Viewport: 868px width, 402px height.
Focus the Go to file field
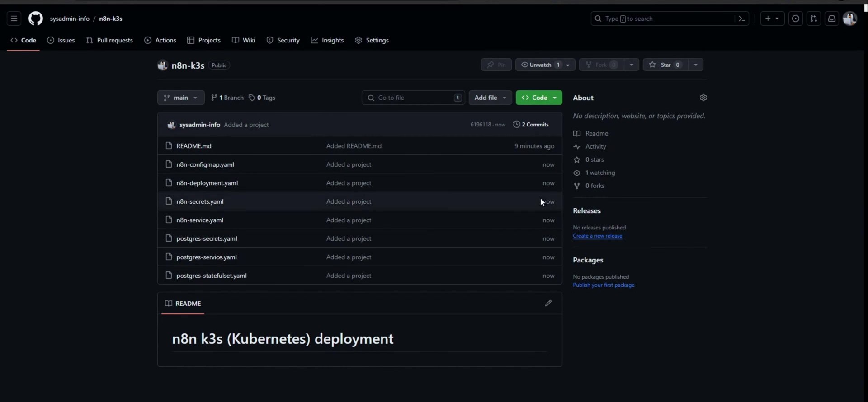(x=413, y=98)
